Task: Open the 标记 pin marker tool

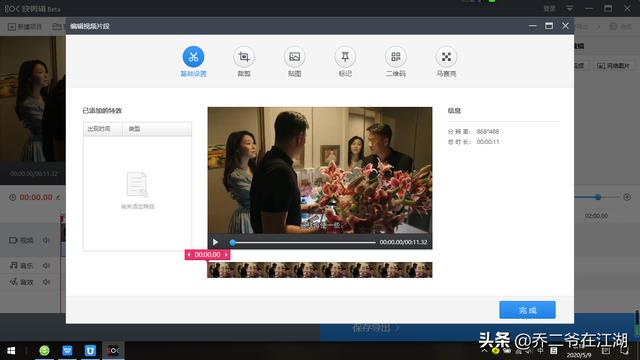Action: point(345,61)
